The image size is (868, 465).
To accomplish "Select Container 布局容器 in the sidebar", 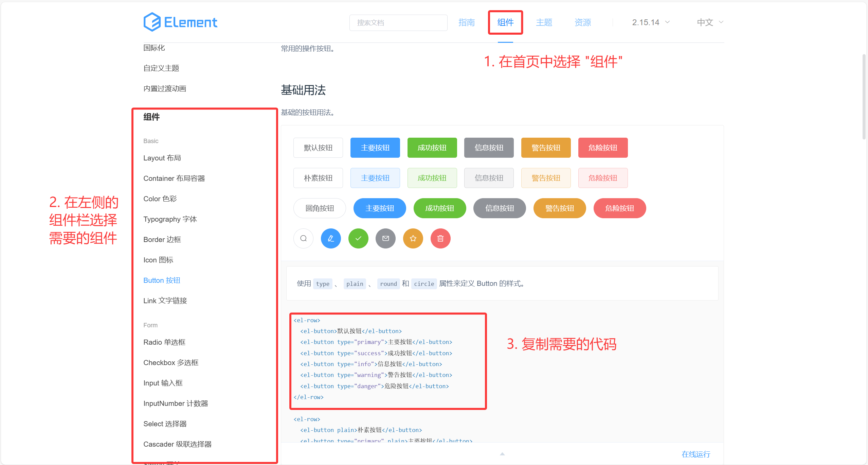I will click(x=174, y=178).
